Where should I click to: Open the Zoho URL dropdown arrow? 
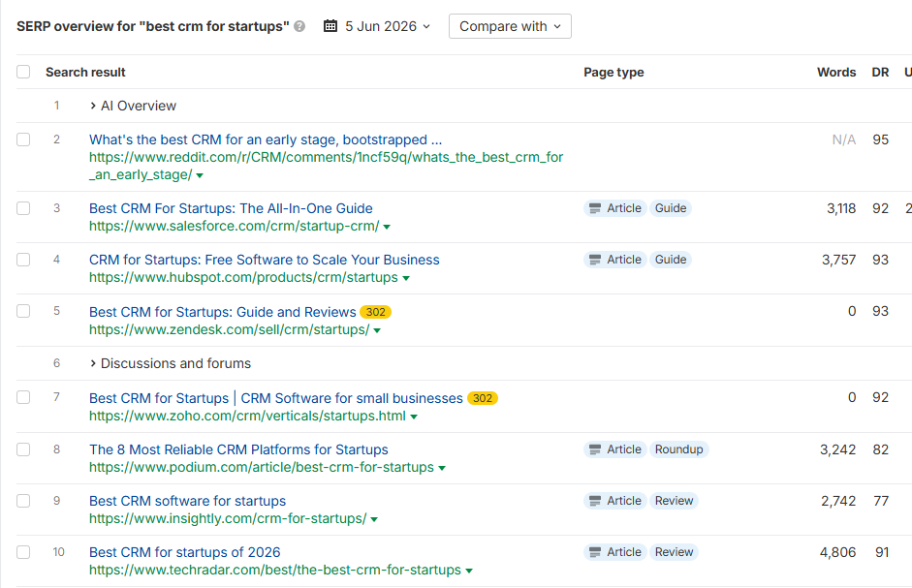tap(414, 417)
